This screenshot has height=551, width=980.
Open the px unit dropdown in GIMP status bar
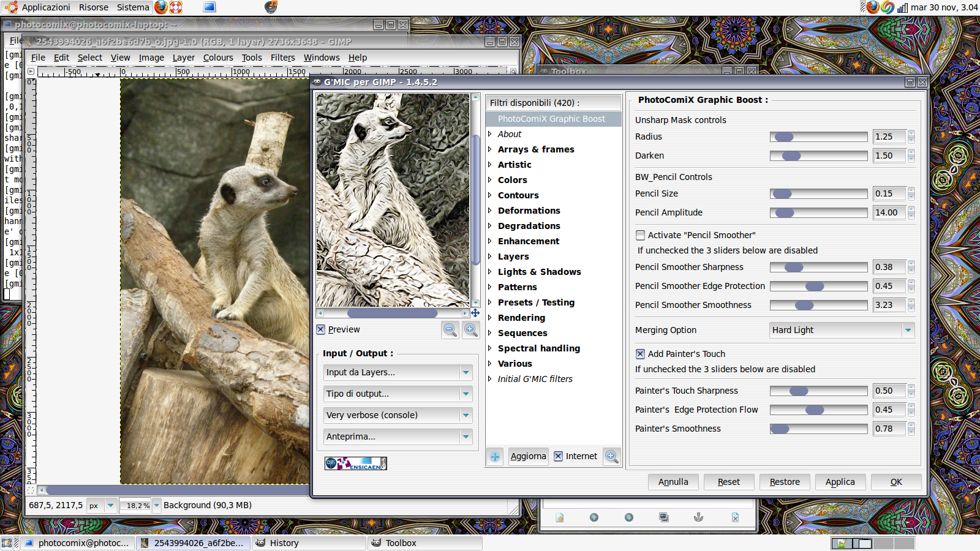coord(102,505)
